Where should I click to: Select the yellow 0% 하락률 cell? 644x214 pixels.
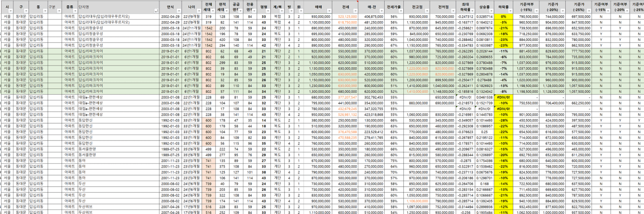pyautogui.click(x=504, y=17)
